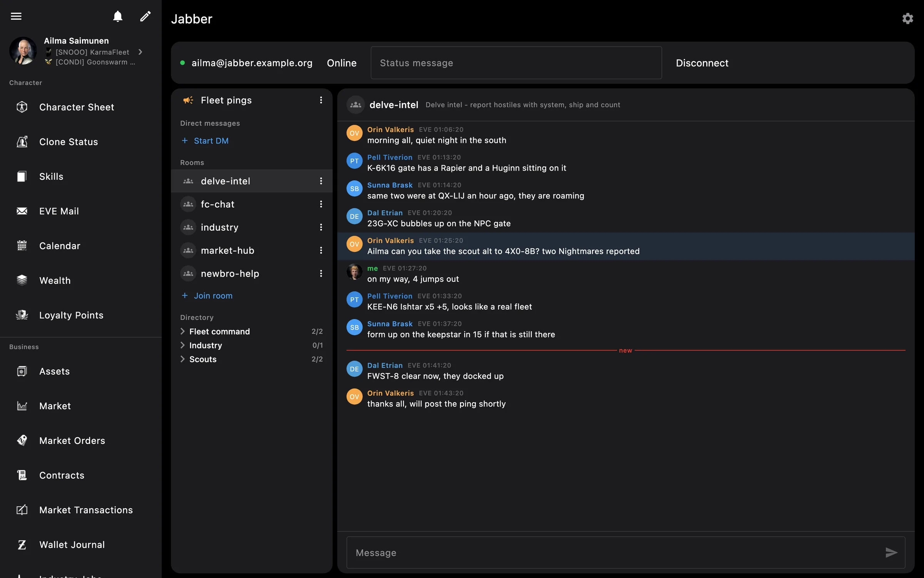Focus the Status message field
The image size is (924, 578).
(516, 63)
